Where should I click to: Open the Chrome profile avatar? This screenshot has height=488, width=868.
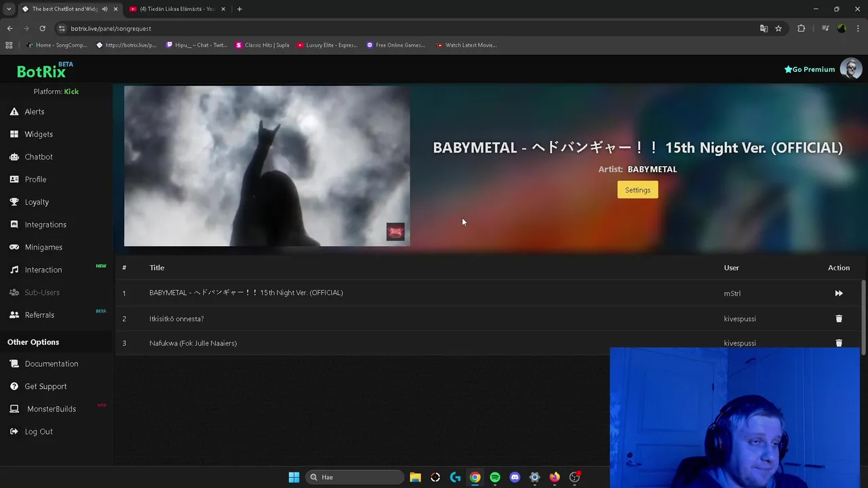tap(842, 28)
